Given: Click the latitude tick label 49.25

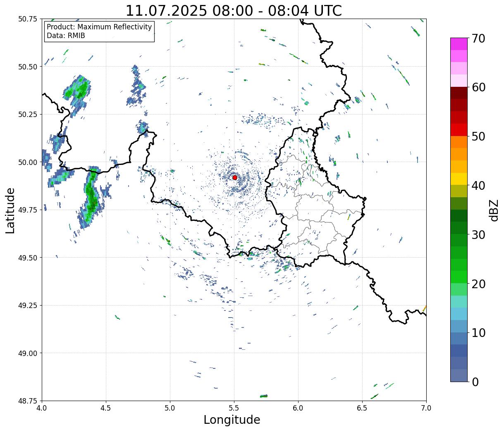Looking at the screenshot, I should pyautogui.click(x=28, y=306).
